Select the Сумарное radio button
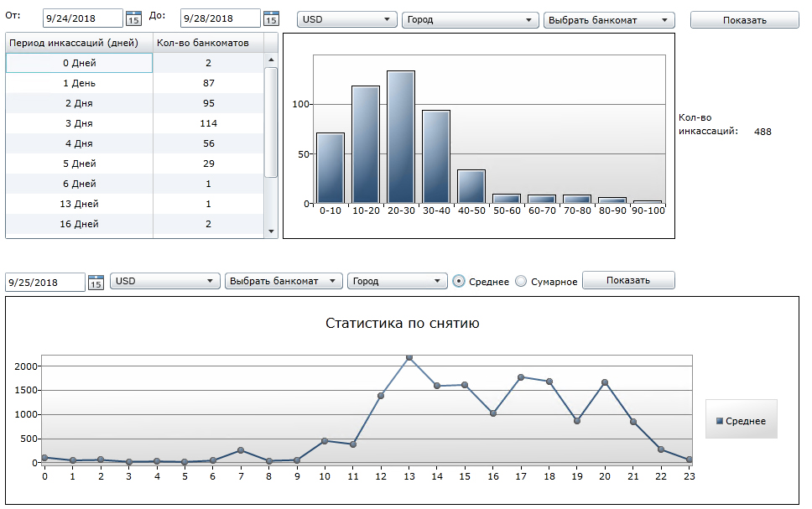 [521, 282]
